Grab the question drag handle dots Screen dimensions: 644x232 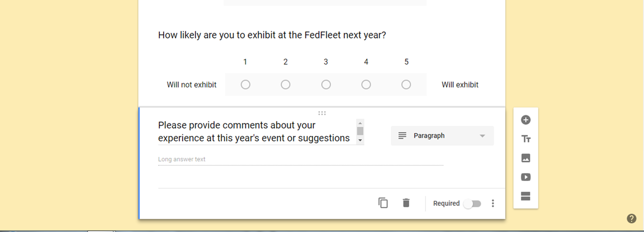(x=322, y=113)
